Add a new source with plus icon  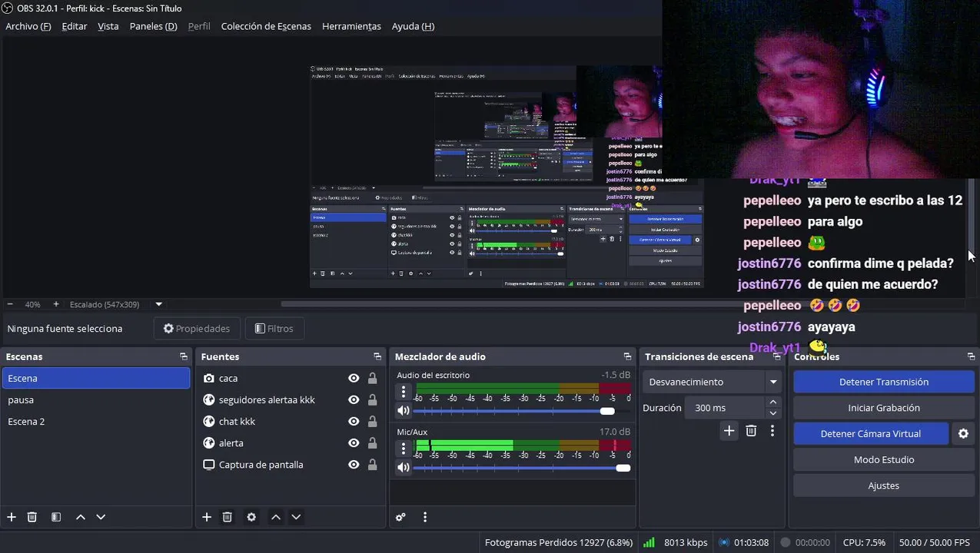point(207,517)
